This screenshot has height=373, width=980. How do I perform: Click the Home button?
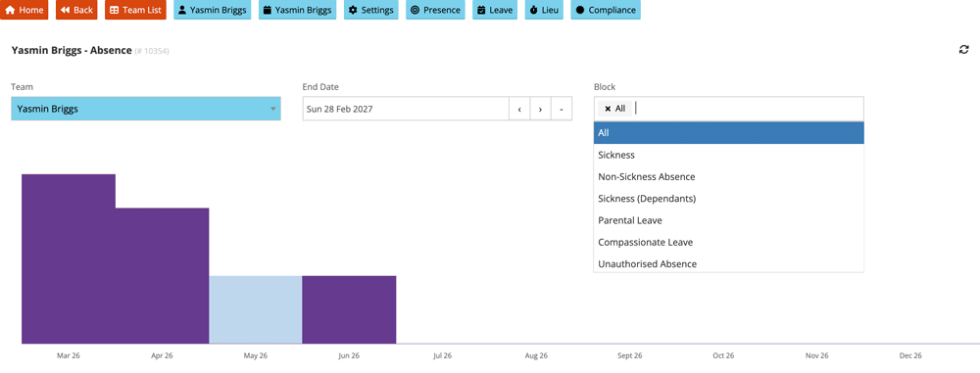24,10
